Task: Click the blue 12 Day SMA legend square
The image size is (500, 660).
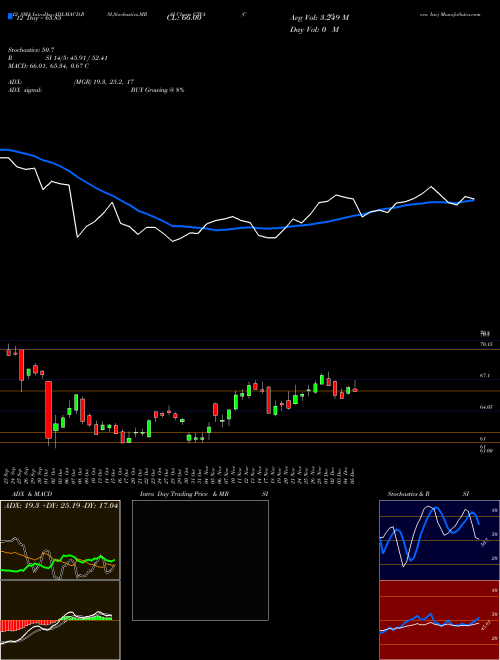Action: [x=10, y=16]
